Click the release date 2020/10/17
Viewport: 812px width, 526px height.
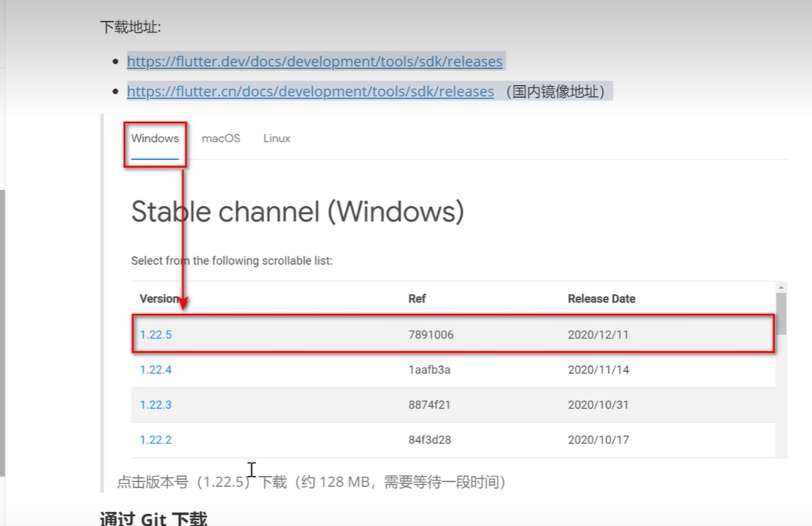(x=598, y=440)
